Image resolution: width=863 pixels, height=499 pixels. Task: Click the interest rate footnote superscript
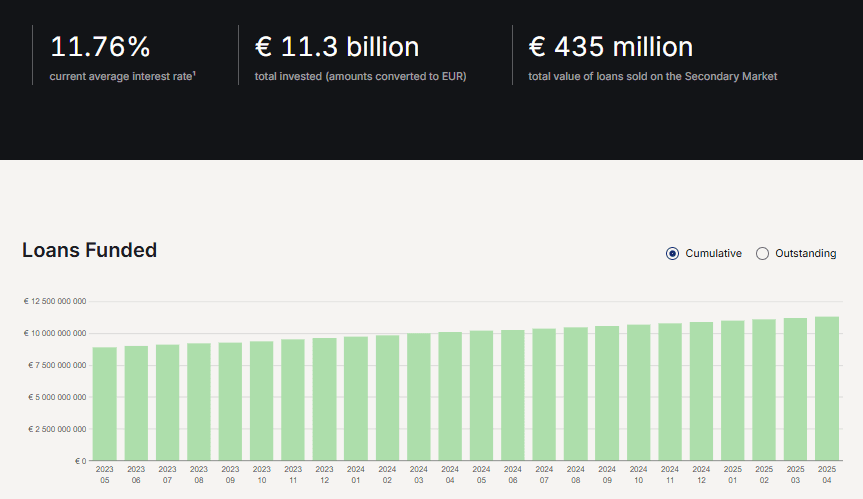click(x=194, y=73)
